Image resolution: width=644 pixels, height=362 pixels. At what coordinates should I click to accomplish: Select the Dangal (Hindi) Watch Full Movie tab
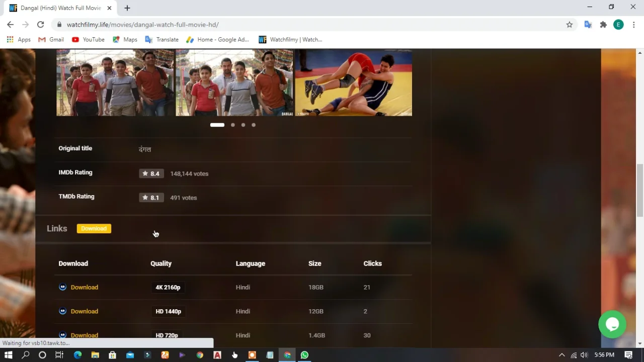click(x=60, y=8)
